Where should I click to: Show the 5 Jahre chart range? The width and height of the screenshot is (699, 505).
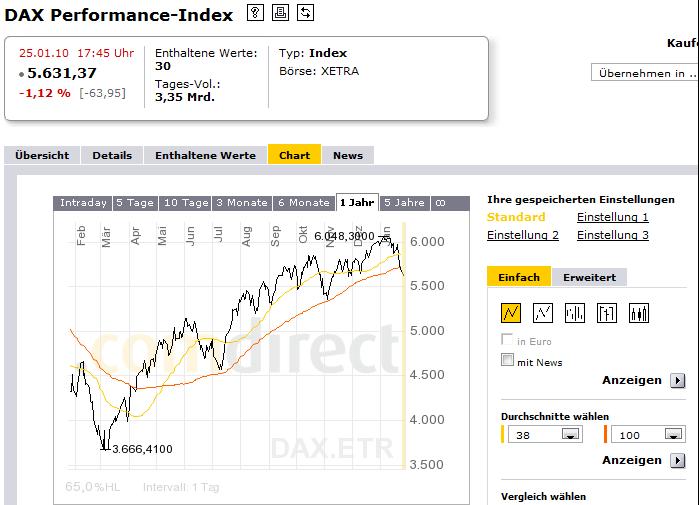[x=404, y=203]
